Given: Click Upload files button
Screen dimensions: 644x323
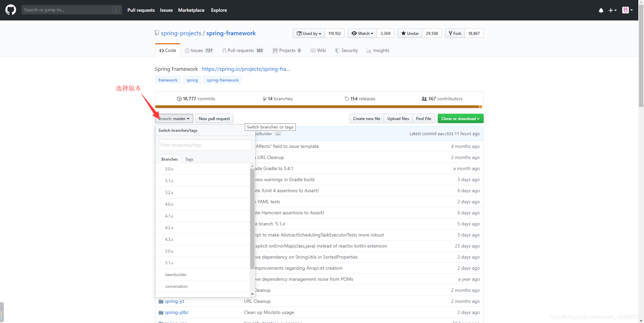Looking at the screenshot, I should pyautogui.click(x=398, y=118).
